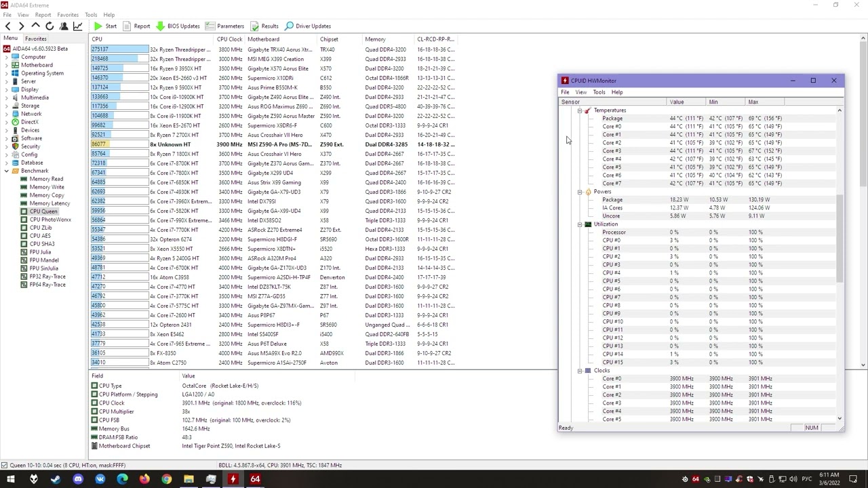The image size is (868, 488).
Task: Expand the Computer tree node
Action: coord(7,57)
